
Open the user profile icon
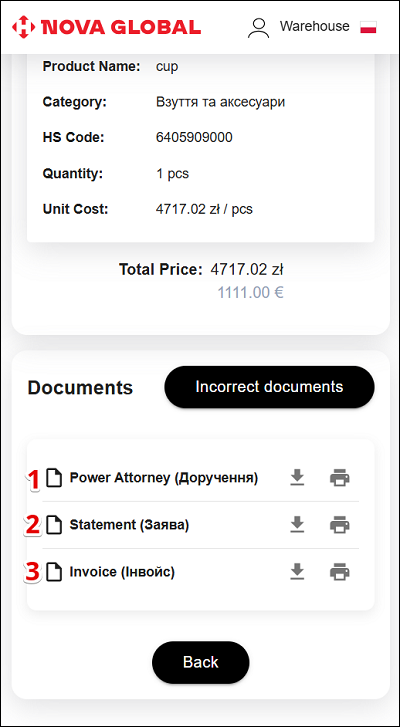click(x=258, y=28)
